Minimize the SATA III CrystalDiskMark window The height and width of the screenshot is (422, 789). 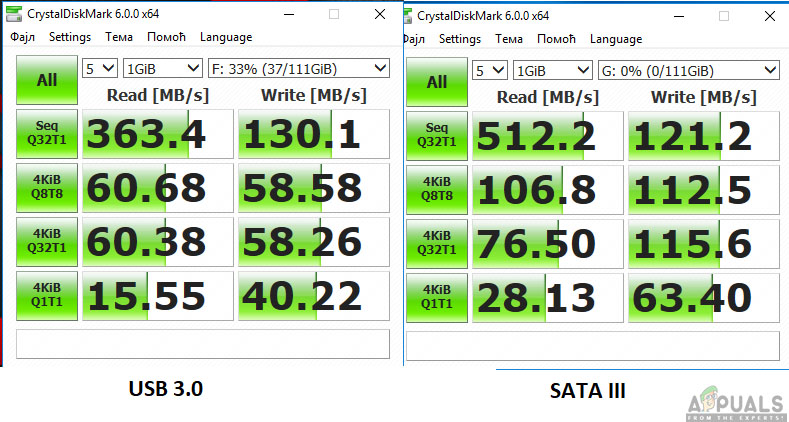[x=679, y=17]
